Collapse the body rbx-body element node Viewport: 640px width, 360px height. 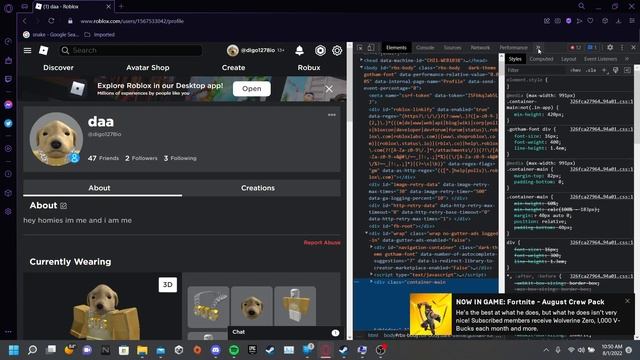[x=361, y=67]
